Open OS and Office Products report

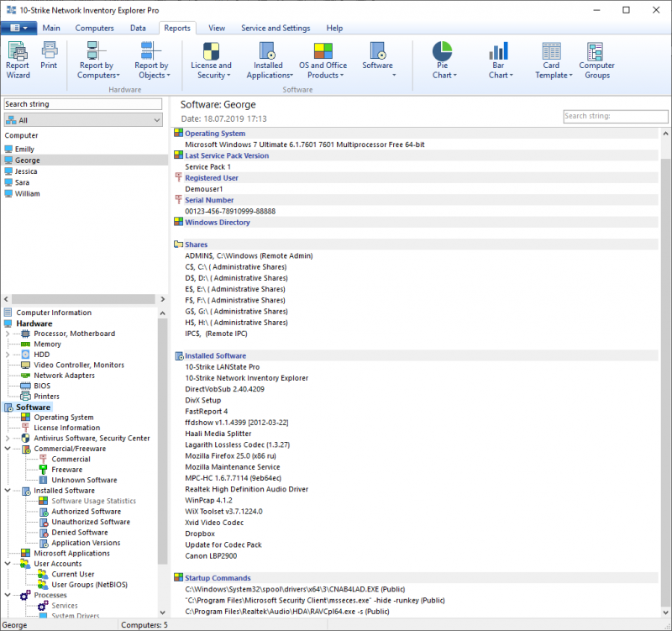pyautogui.click(x=323, y=60)
